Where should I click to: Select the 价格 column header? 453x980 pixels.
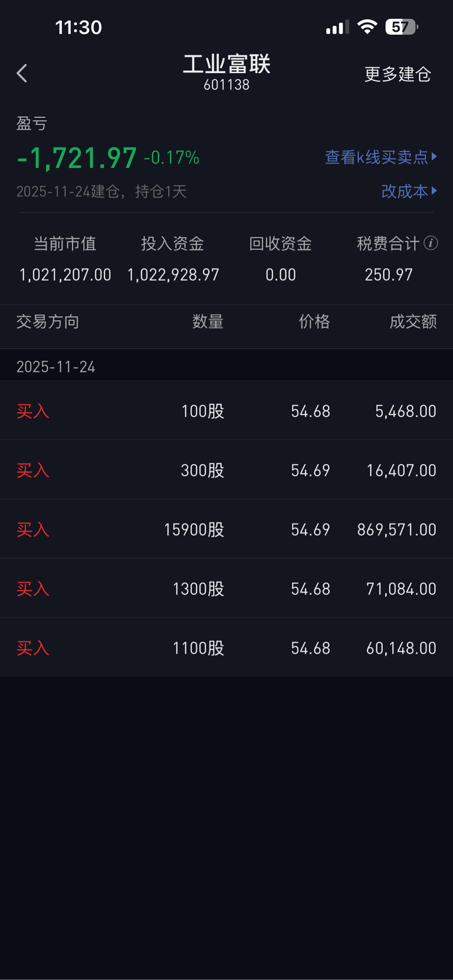(x=314, y=321)
